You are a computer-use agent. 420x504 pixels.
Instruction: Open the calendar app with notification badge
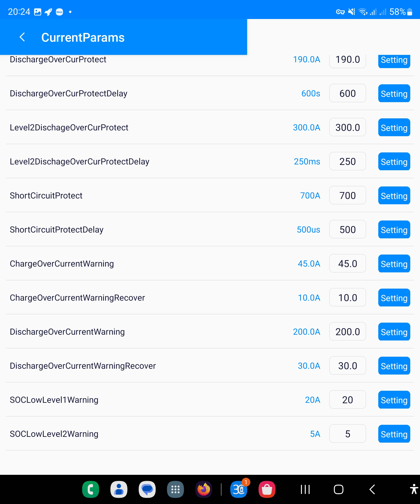pos(239,489)
